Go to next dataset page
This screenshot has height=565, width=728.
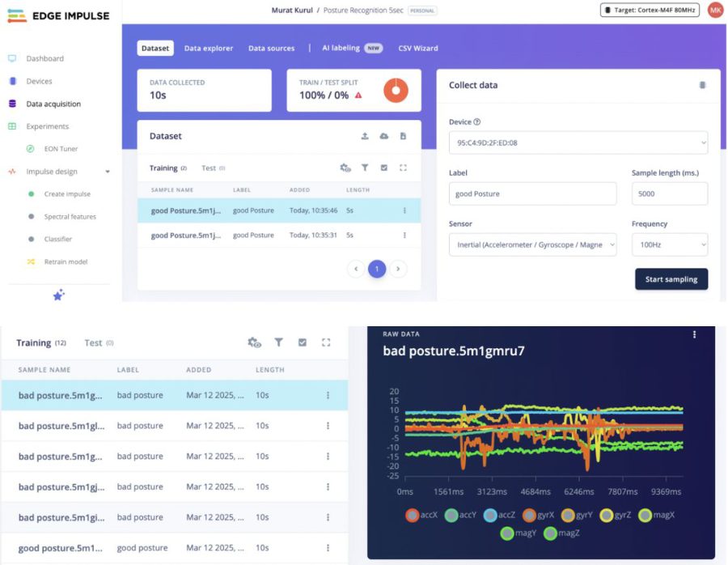[x=398, y=269]
